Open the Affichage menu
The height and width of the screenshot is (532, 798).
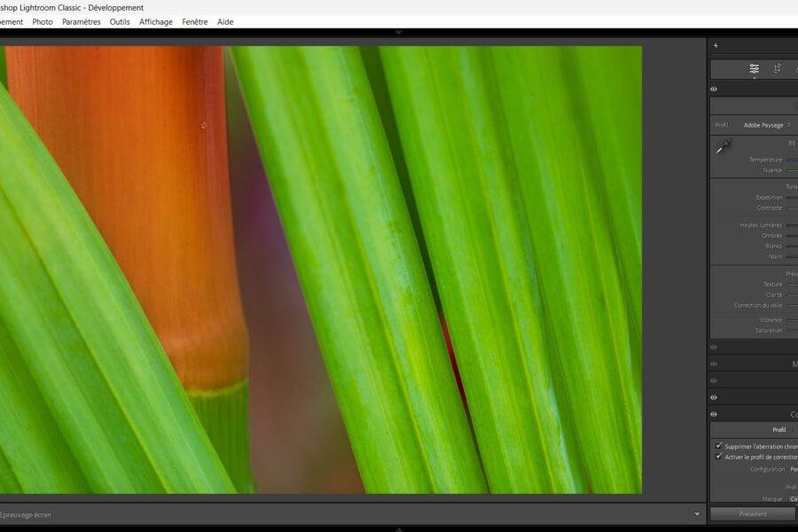pyautogui.click(x=156, y=21)
